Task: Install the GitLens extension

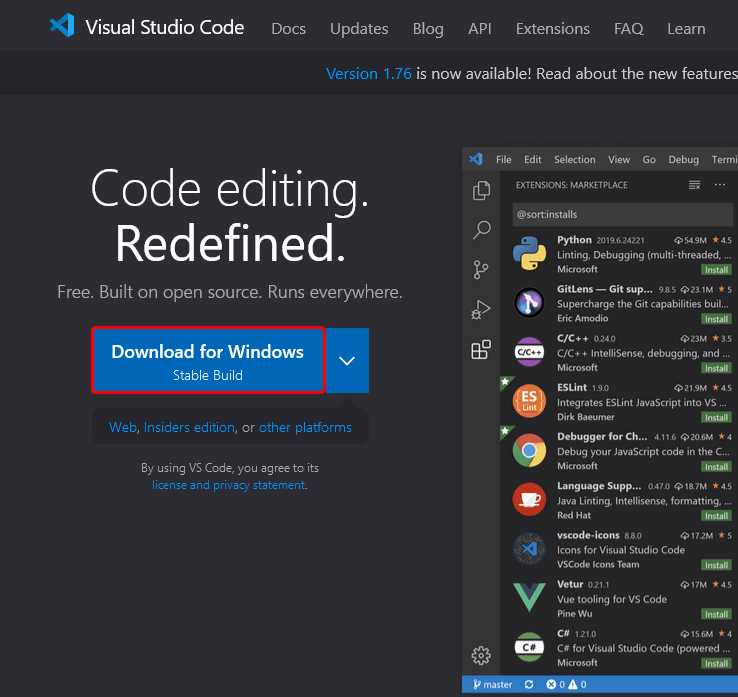Action: click(716, 319)
